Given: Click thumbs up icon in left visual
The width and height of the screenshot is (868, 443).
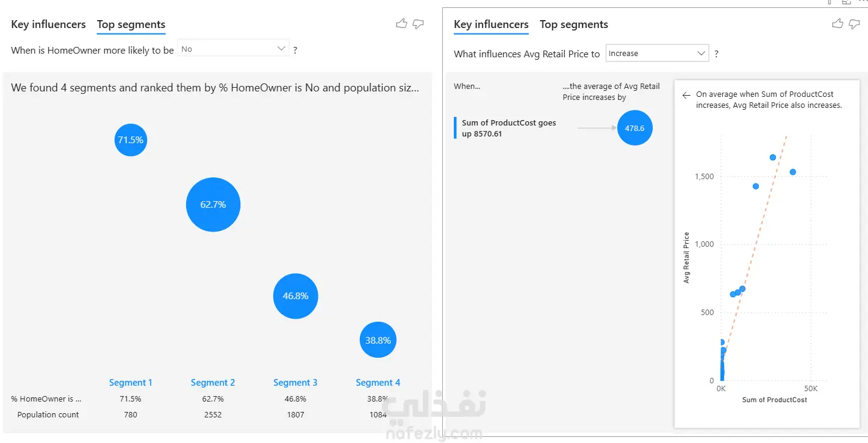Looking at the screenshot, I should click(x=401, y=24).
